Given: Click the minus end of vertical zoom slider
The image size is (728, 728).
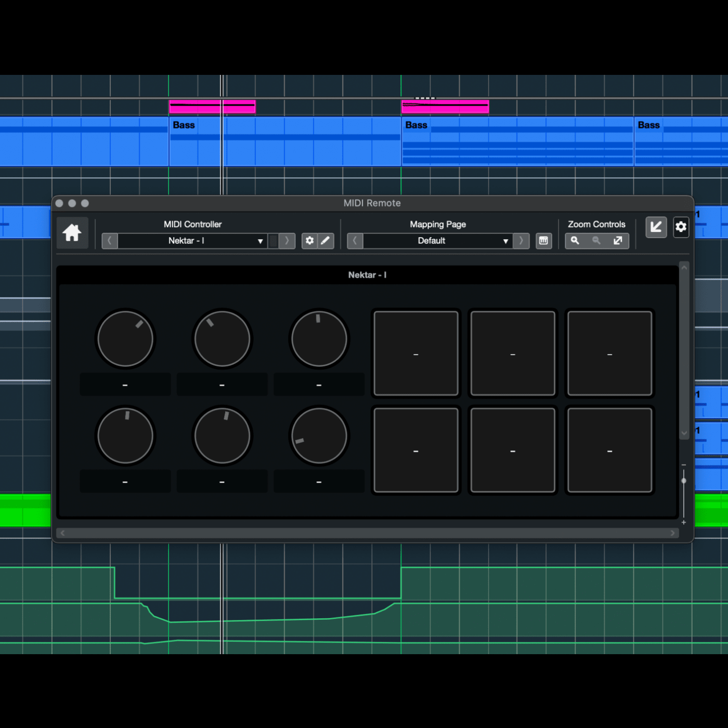Looking at the screenshot, I should (684, 465).
